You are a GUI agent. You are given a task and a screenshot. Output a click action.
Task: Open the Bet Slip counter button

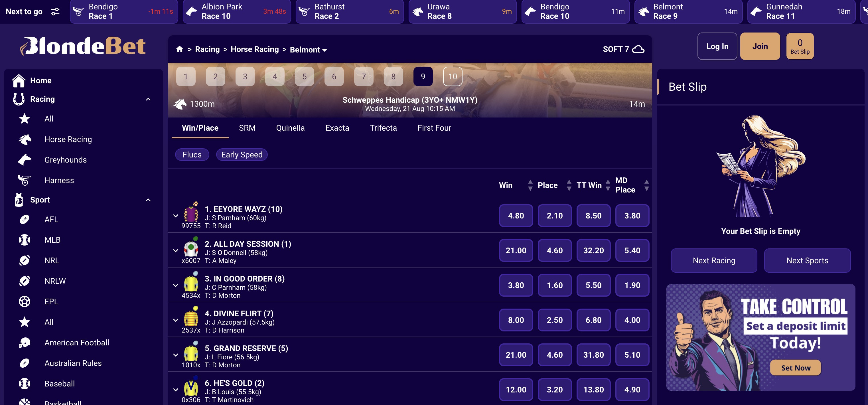click(x=800, y=46)
